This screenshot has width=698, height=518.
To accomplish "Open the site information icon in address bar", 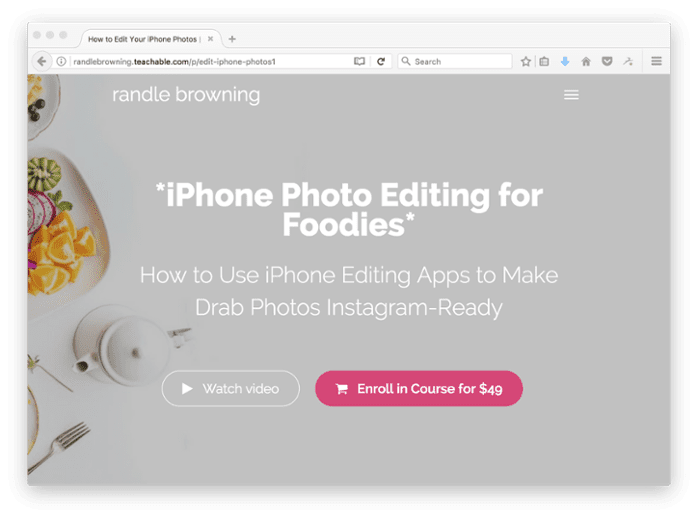I will pos(61,61).
